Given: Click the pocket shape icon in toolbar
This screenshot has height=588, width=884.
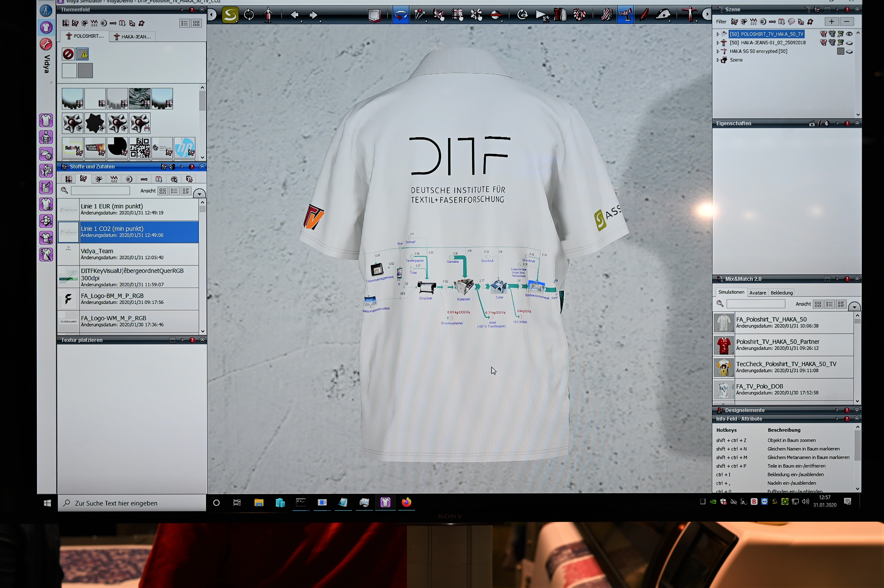Looking at the screenshot, I should (x=374, y=15).
